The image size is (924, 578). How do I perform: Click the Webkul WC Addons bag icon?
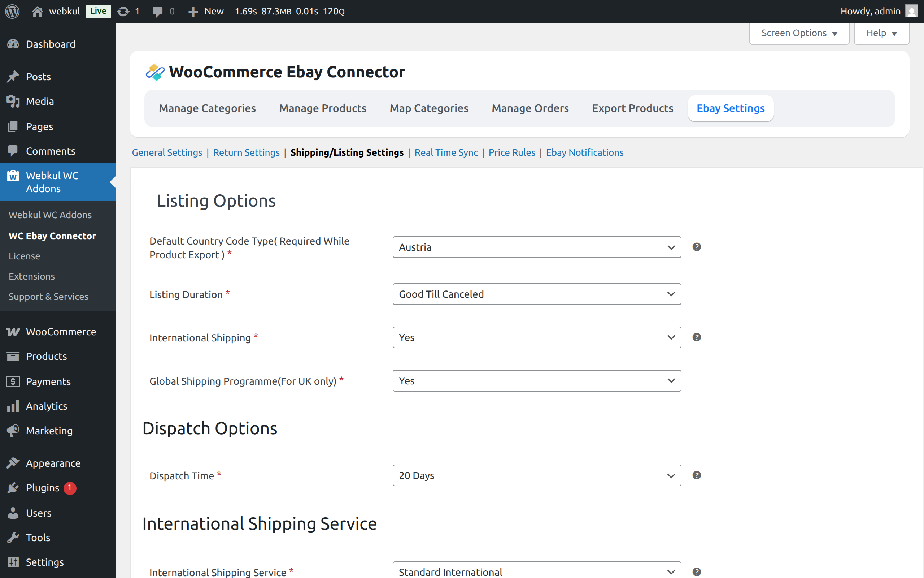click(13, 176)
